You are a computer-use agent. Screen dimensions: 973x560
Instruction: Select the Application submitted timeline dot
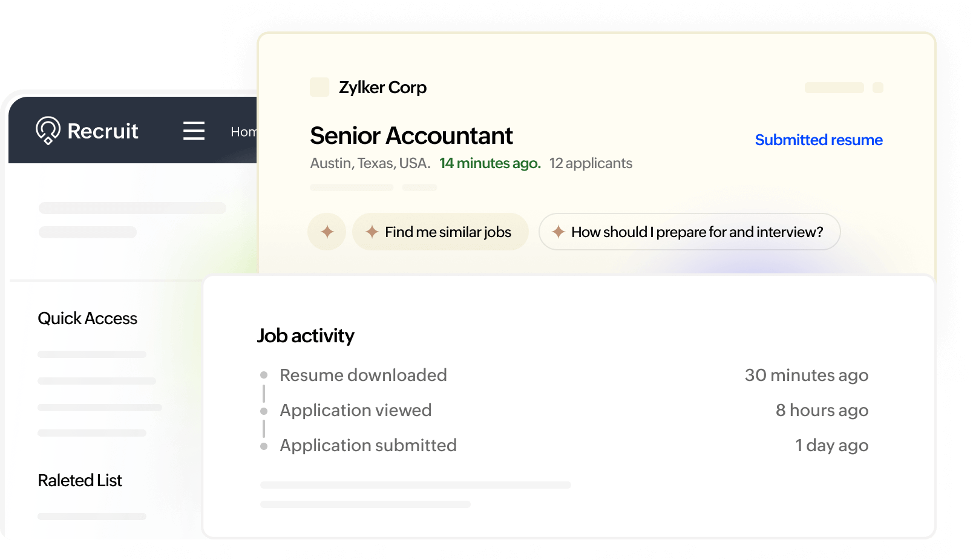click(x=264, y=446)
